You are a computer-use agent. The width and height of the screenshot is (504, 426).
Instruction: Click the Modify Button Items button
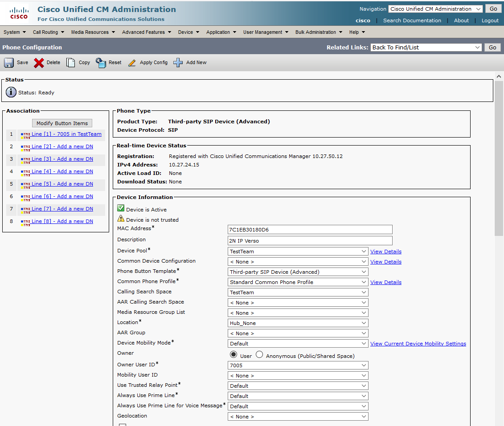[62, 123]
